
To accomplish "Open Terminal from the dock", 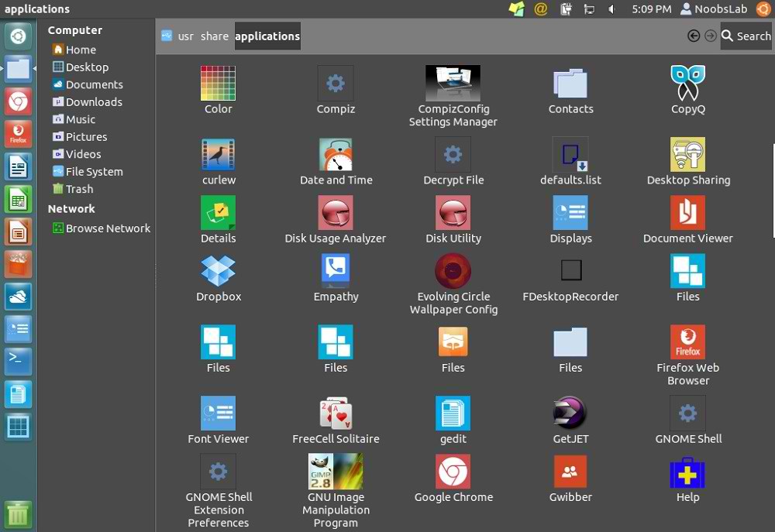I will point(18,362).
